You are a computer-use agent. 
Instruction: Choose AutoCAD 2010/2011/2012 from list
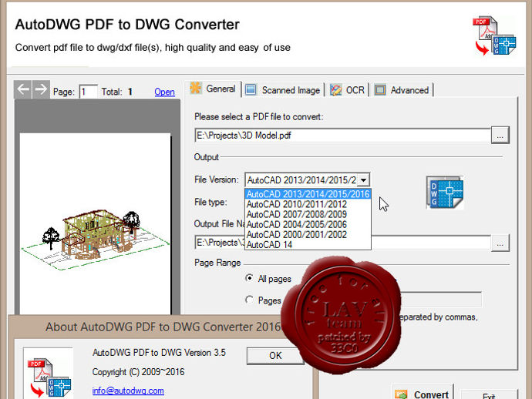pos(308,204)
